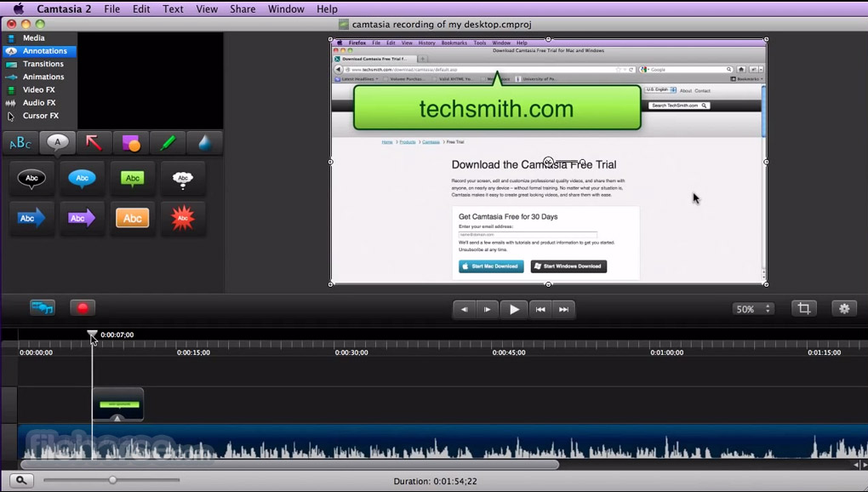Screen dimensions: 868x492
Task: Select the Annotations panel
Action: pos(39,51)
